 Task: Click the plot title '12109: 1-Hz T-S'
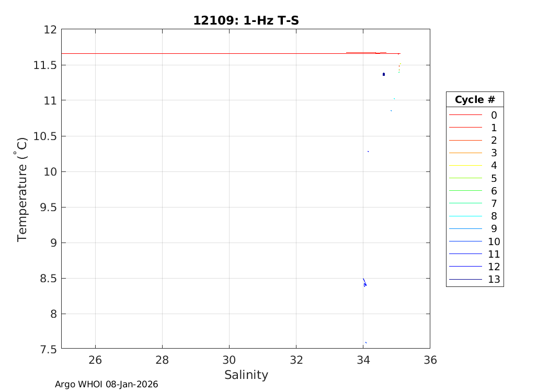click(246, 20)
